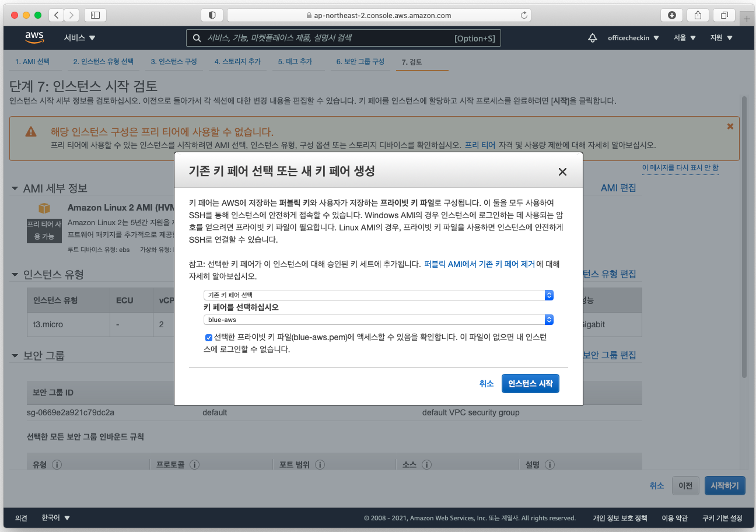Go to step 5. 태그 추가 tab
Viewport: 756px width, 532px height.
[295, 62]
